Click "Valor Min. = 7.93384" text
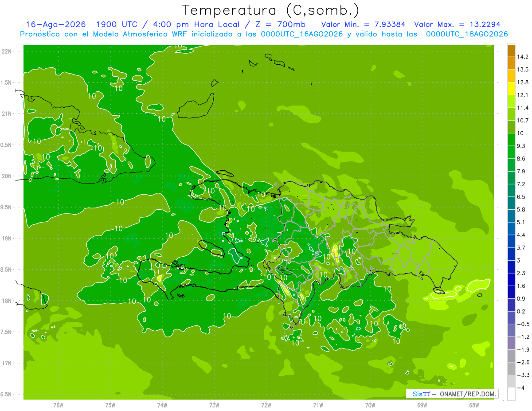Viewport: 532px width, 411px height. click(x=363, y=24)
